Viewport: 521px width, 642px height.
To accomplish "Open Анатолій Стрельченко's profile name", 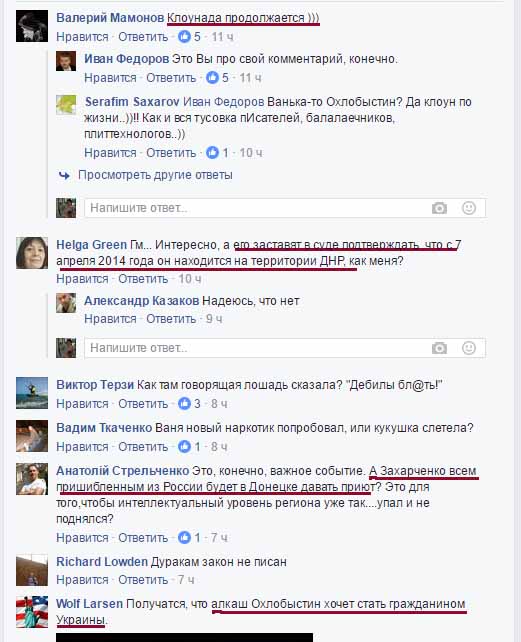I will (122, 471).
